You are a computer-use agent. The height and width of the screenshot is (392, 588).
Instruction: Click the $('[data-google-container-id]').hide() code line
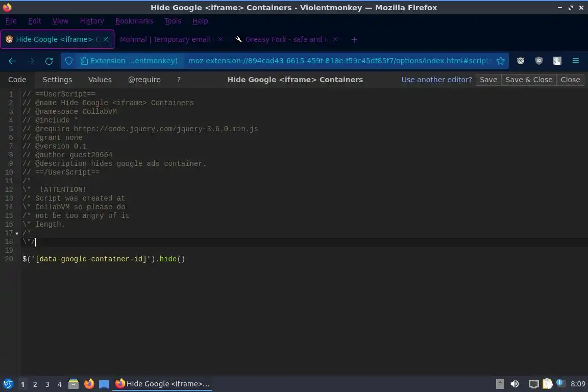click(x=104, y=259)
